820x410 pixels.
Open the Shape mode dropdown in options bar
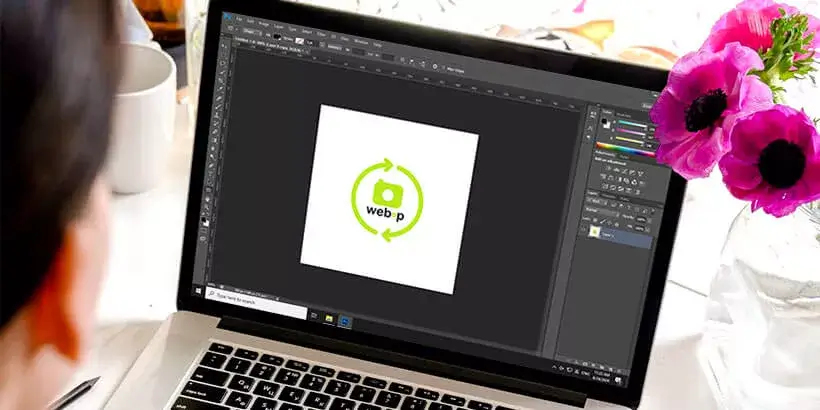253,32
